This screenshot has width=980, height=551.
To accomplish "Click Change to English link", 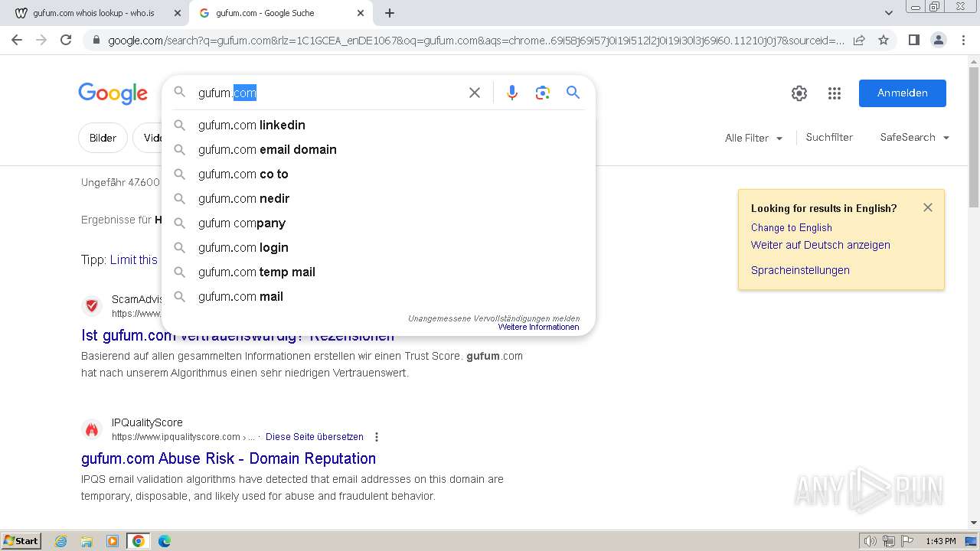I will 791,227.
